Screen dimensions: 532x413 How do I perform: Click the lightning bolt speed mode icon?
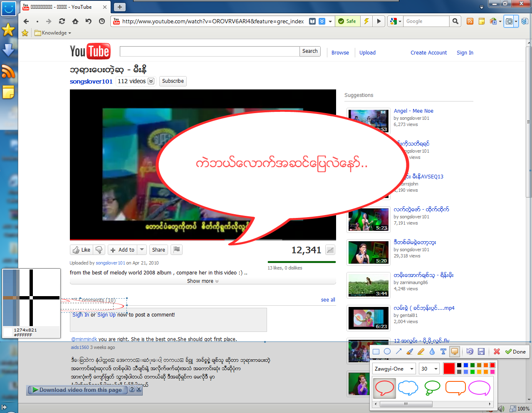click(366, 21)
